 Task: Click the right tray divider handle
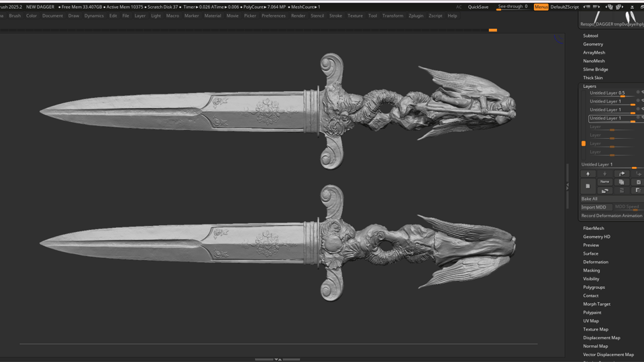click(x=568, y=186)
